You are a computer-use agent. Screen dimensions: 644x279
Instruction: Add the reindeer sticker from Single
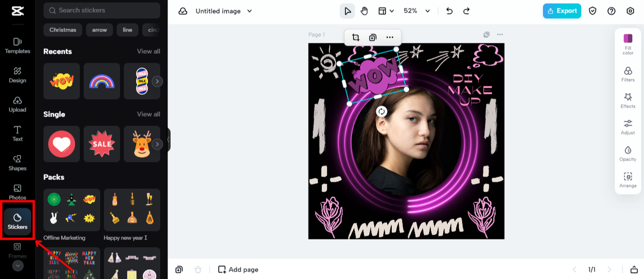coord(142,144)
